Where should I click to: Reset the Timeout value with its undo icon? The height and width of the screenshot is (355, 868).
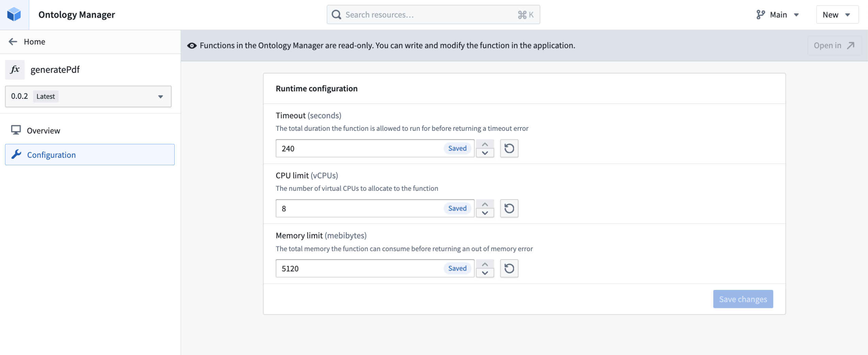pyautogui.click(x=509, y=148)
